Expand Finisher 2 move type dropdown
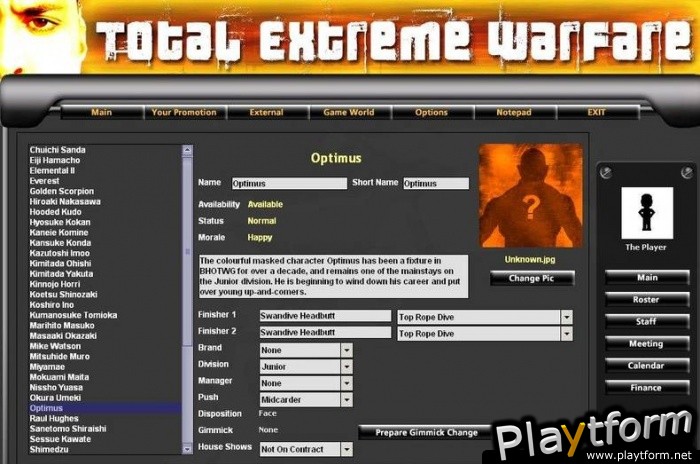Screen dimensions: 700x464 pos(567,334)
